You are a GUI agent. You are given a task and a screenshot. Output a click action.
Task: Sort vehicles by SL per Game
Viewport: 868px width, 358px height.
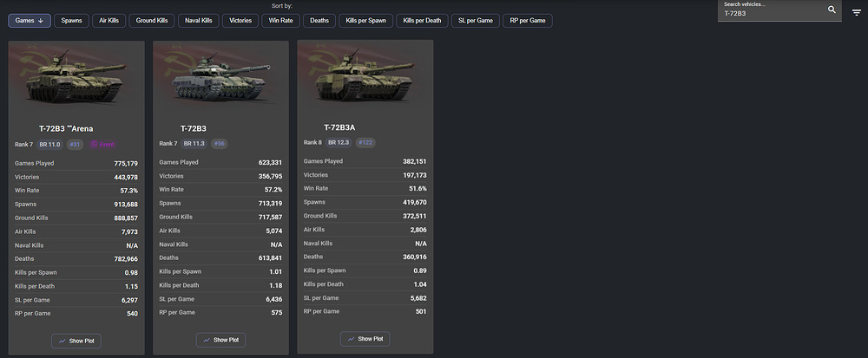tap(476, 21)
